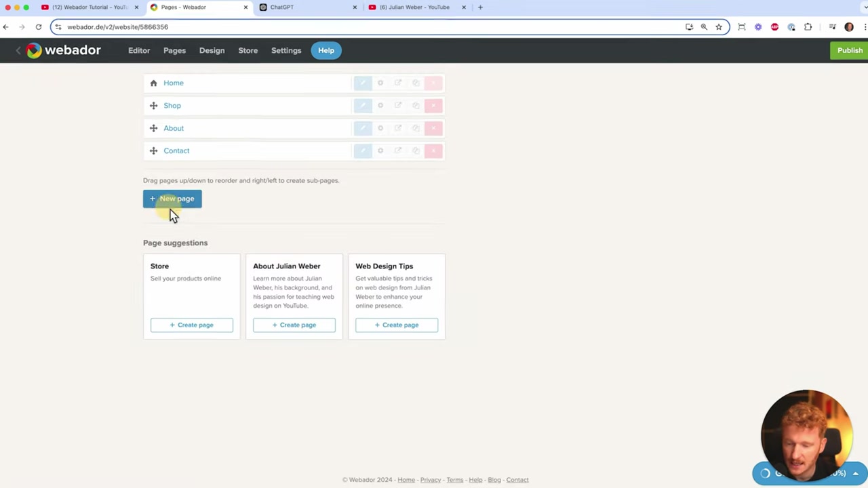
Task: Open a new browser tab with plus
Action: pos(480,7)
